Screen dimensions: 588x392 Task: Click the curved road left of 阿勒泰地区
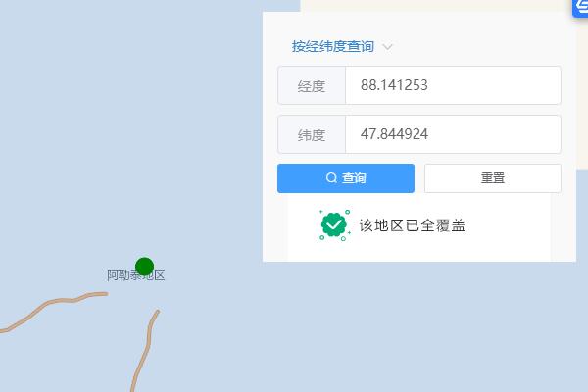[x=53, y=309]
